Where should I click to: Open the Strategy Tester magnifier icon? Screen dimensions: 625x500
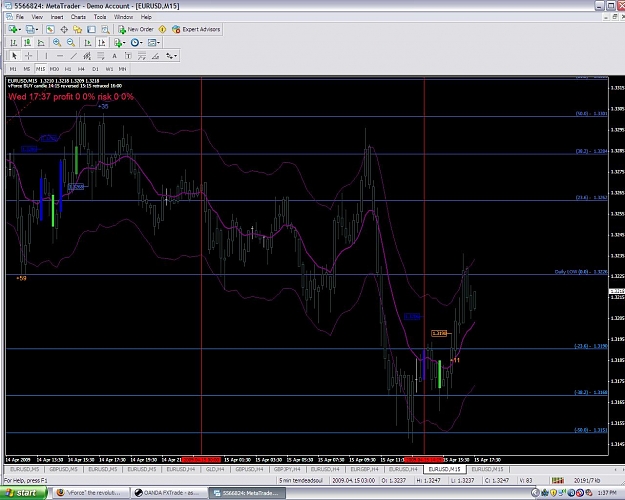(x=105, y=29)
